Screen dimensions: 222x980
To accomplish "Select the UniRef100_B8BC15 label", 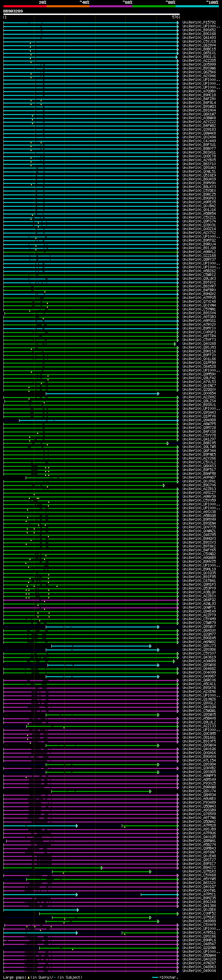I will (199, 49).
